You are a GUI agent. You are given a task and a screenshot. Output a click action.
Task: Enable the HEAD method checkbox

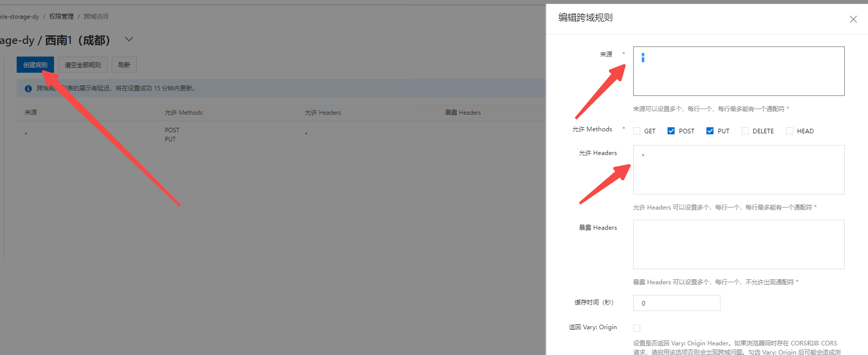790,131
